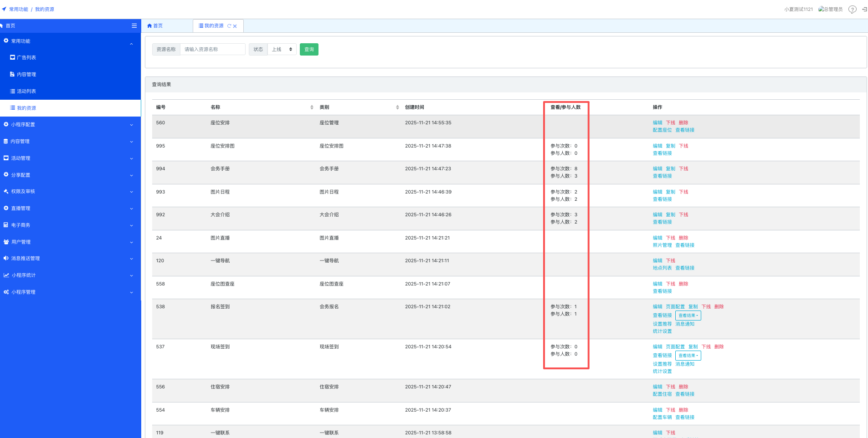The width and height of the screenshot is (868, 438).
Task: Close the 我的资源 tab
Action: (235, 26)
